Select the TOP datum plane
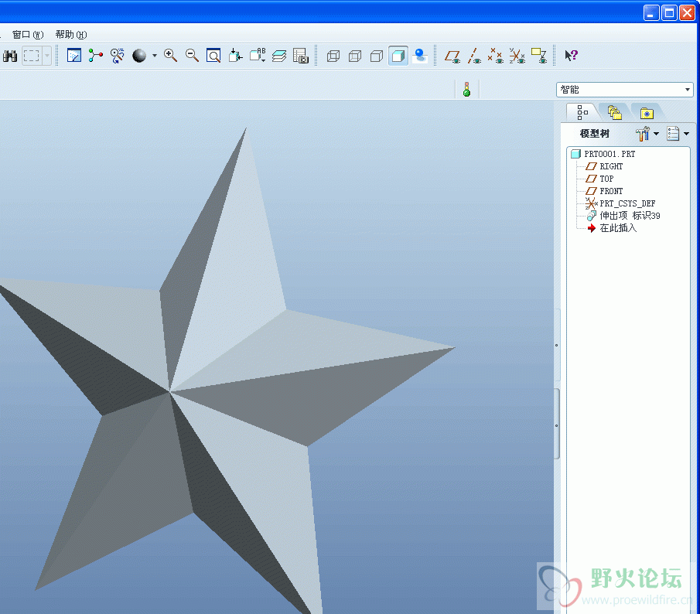The height and width of the screenshot is (614, 700). tap(600, 179)
